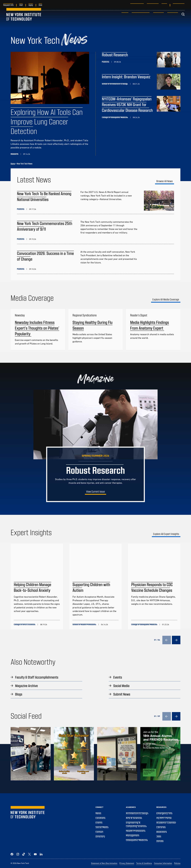Open the YouTube icon in footer
The width and height of the screenshot is (191, 868).
click(35, 854)
